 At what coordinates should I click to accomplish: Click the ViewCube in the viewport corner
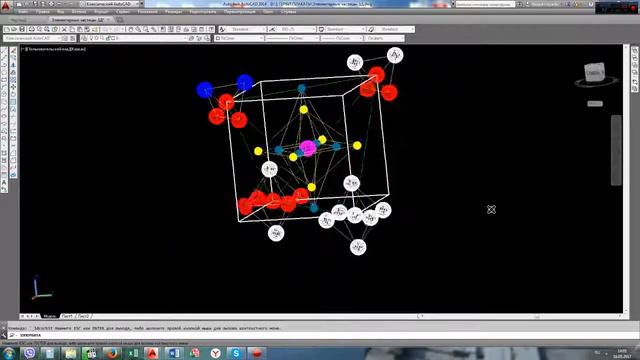click(595, 73)
